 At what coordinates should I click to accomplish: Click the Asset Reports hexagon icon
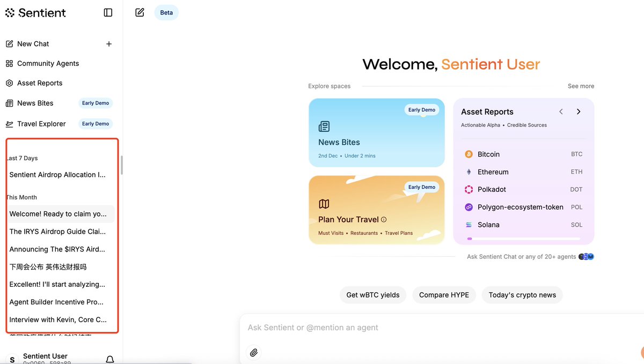(x=9, y=83)
